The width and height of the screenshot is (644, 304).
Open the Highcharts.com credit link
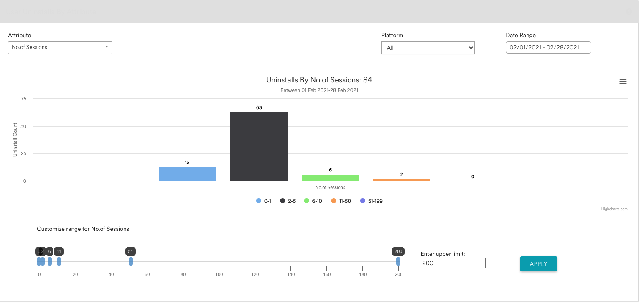[x=614, y=209]
